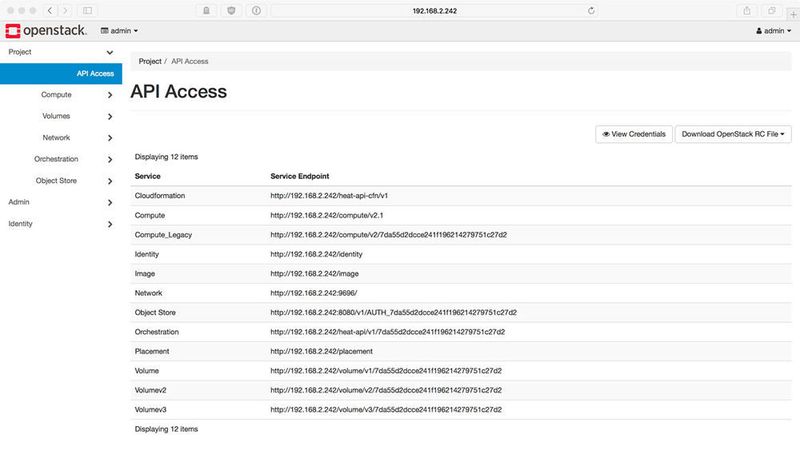Select API Access in the sidebar
Image resolution: width=800 pixels, height=474 pixels.
point(61,73)
